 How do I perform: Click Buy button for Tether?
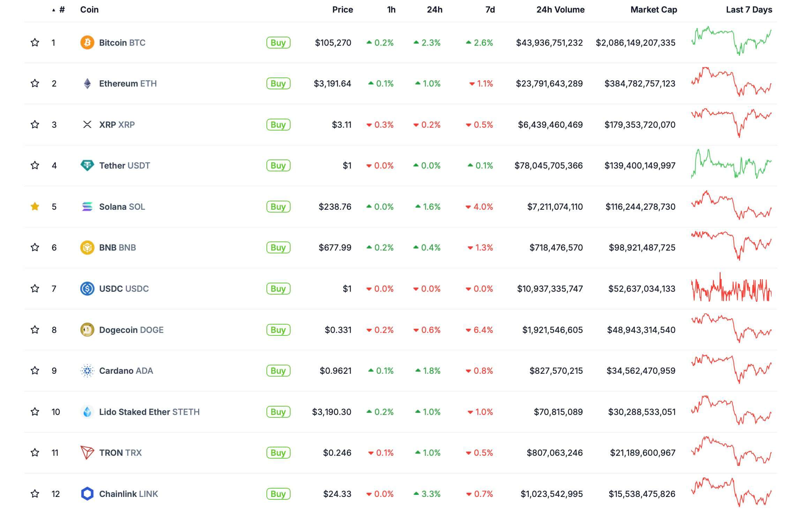[278, 165]
